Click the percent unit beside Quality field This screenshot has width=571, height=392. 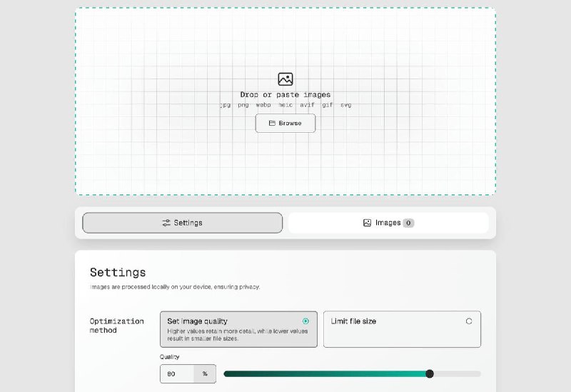coord(205,373)
